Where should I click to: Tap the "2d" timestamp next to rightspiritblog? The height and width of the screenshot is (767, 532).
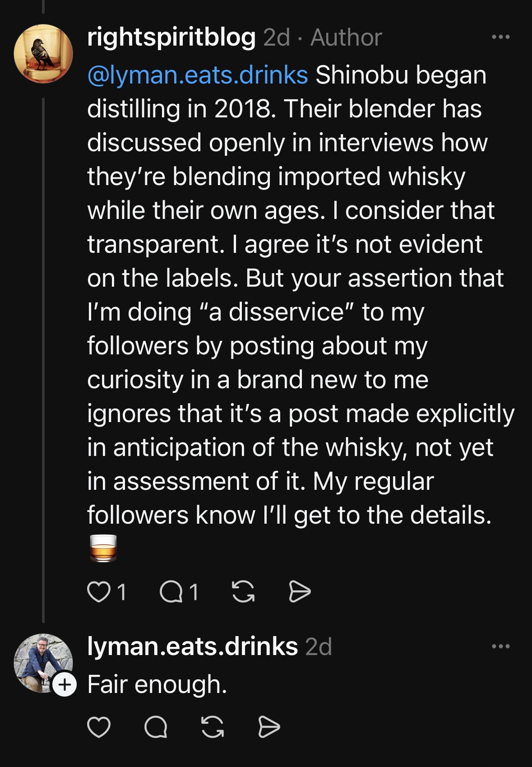tap(276, 37)
